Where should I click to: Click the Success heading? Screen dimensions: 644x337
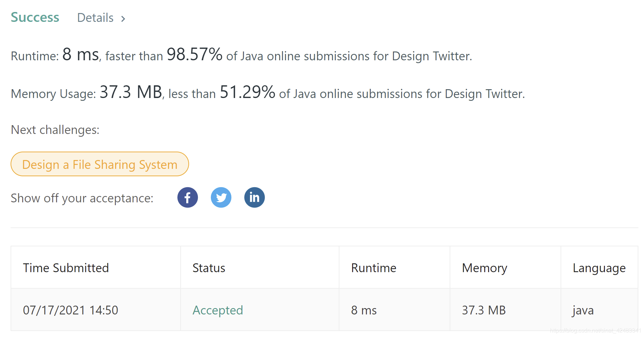point(35,17)
